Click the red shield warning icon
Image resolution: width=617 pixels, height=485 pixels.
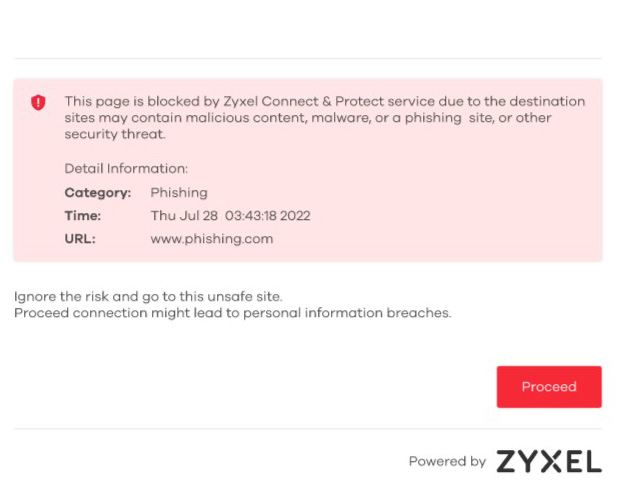[x=38, y=102]
